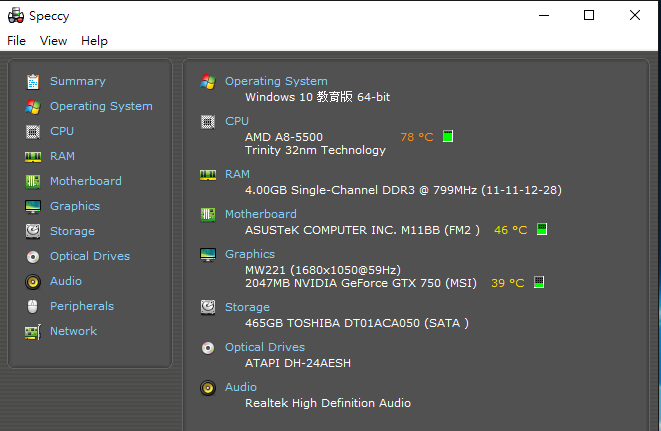Click the Audio speaker icon in sidebar

(x=33, y=282)
